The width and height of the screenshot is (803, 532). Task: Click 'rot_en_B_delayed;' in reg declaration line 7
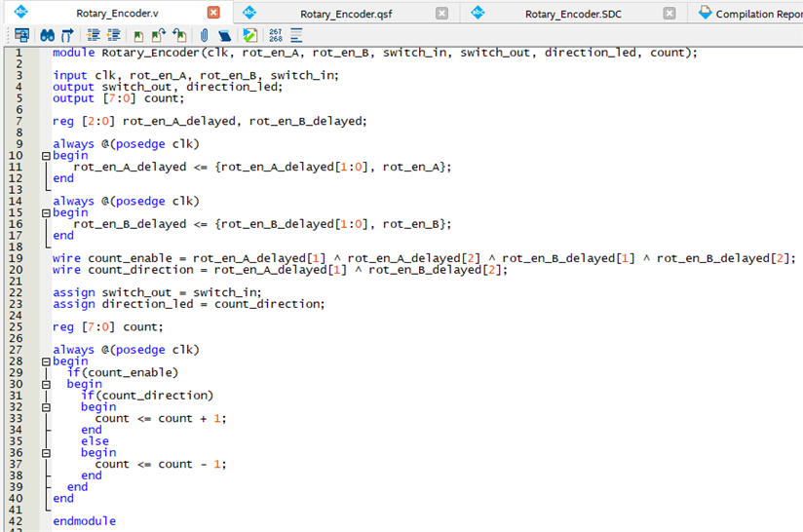coord(308,122)
